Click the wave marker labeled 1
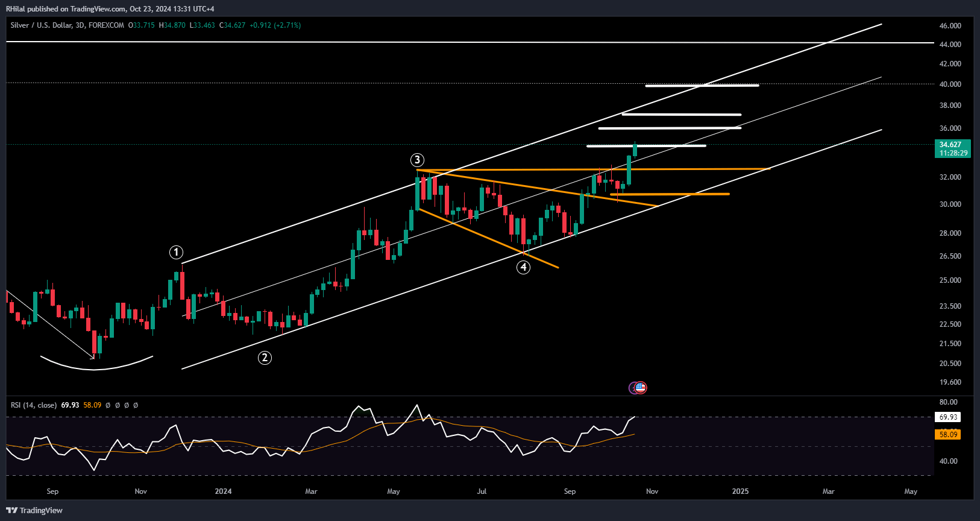Screen dimensions: 980x521 [176, 252]
